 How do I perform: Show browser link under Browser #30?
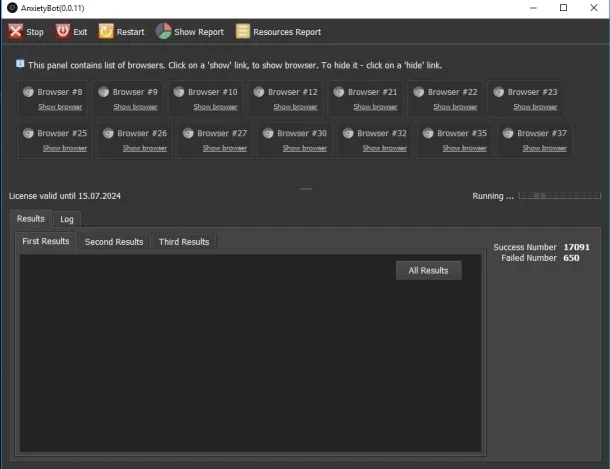305,148
